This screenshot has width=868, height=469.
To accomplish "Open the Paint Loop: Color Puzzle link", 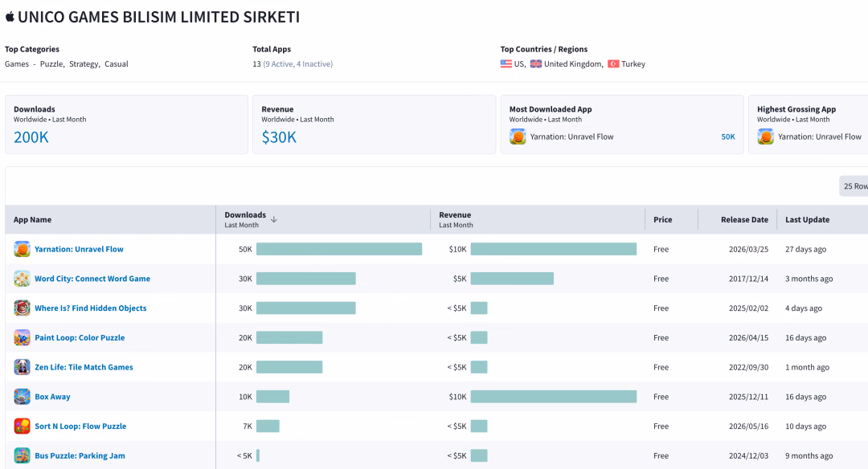I will tap(80, 338).
